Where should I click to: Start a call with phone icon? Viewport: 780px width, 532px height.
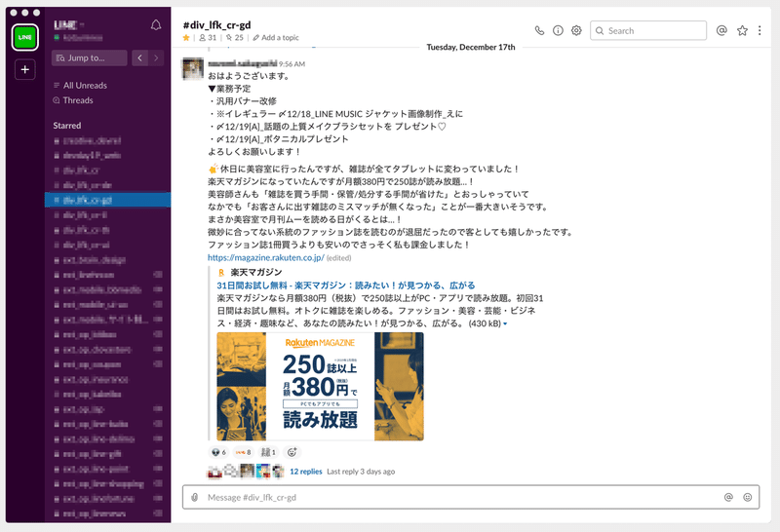[x=539, y=31]
